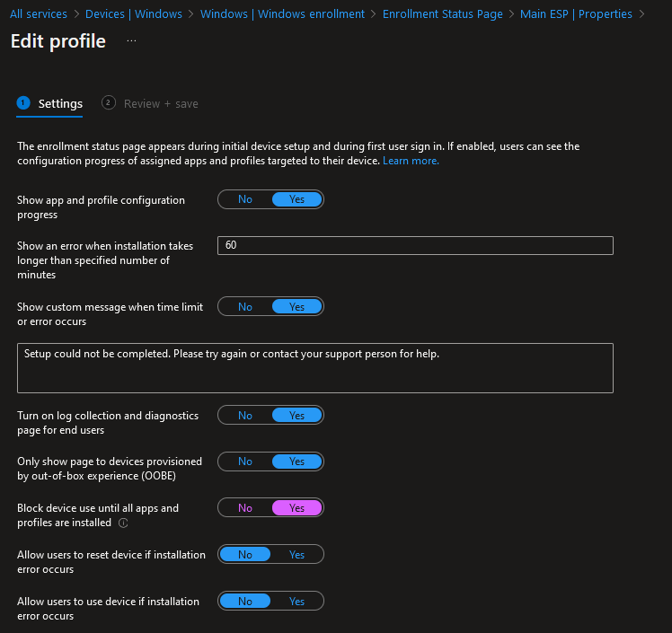Navigate to Devices | Windows breadcrumb
The height and width of the screenshot is (633, 672).
[x=134, y=14]
